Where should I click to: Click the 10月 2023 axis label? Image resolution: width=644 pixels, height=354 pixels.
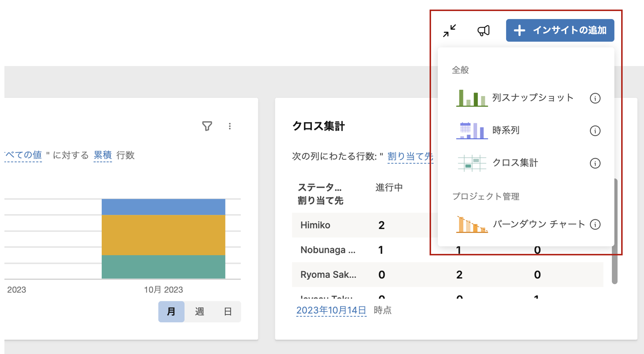pos(163,290)
